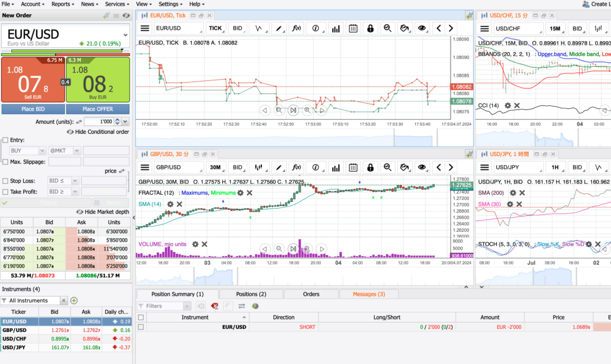Click the Amount units stepper arrows
This screenshot has height=364, width=611.
click(x=117, y=122)
